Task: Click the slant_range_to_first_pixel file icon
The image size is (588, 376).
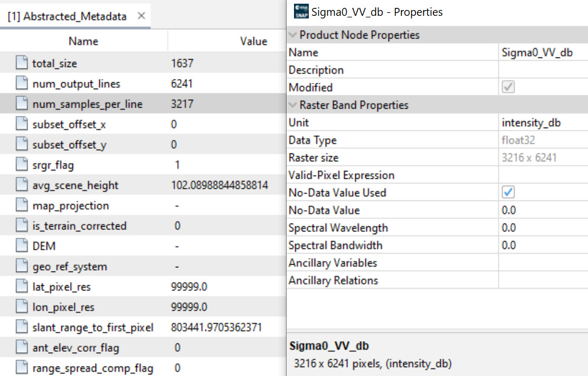Action: click(x=22, y=326)
